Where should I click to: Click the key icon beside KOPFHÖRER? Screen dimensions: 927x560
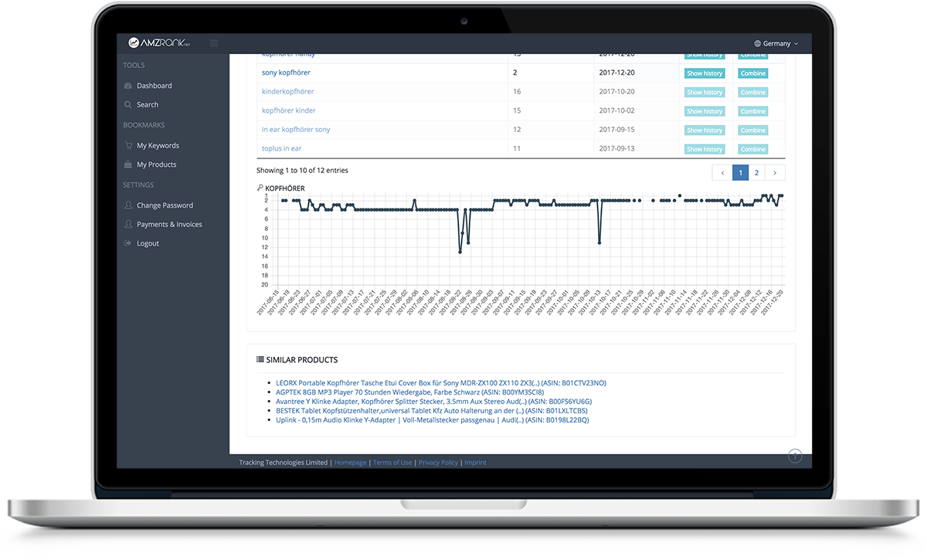260,188
